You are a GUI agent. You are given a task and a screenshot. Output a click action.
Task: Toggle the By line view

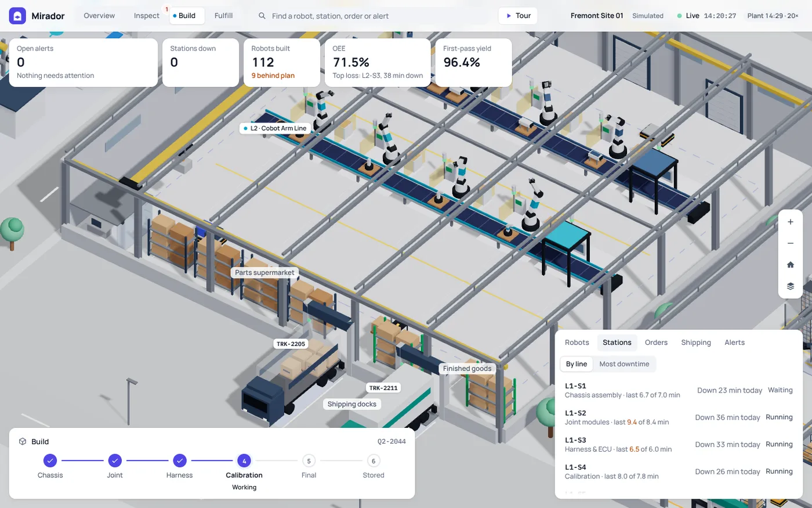(x=577, y=364)
